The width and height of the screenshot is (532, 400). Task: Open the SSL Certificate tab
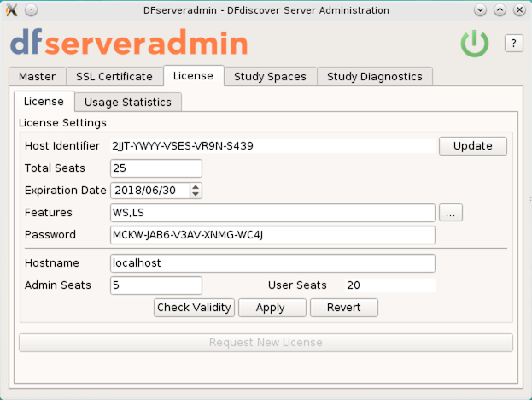tap(114, 77)
